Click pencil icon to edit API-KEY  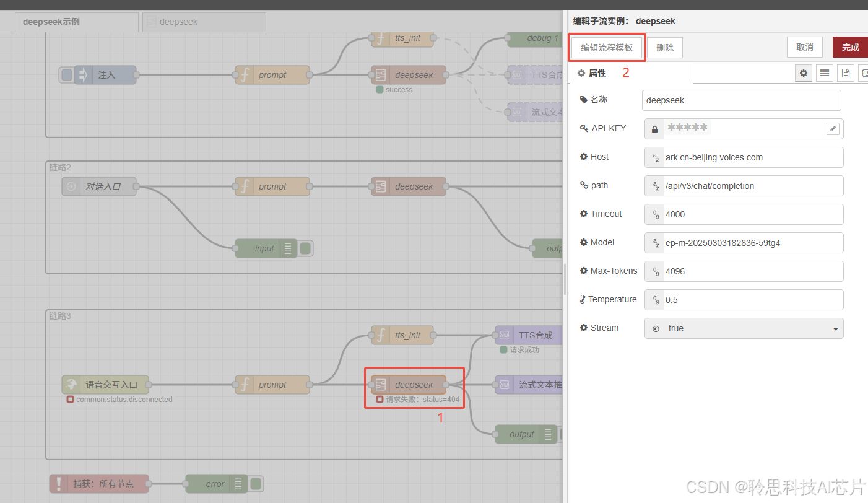pos(833,128)
